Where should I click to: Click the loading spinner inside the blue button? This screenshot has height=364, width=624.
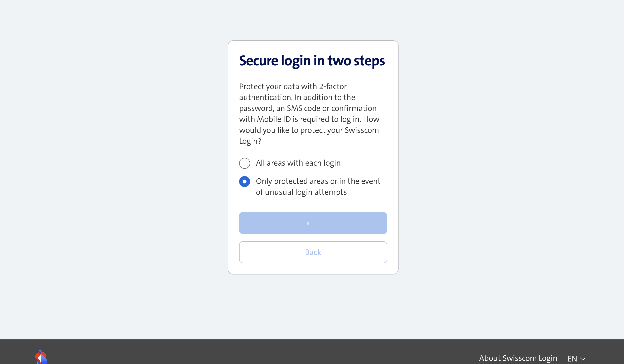coord(308,223)
